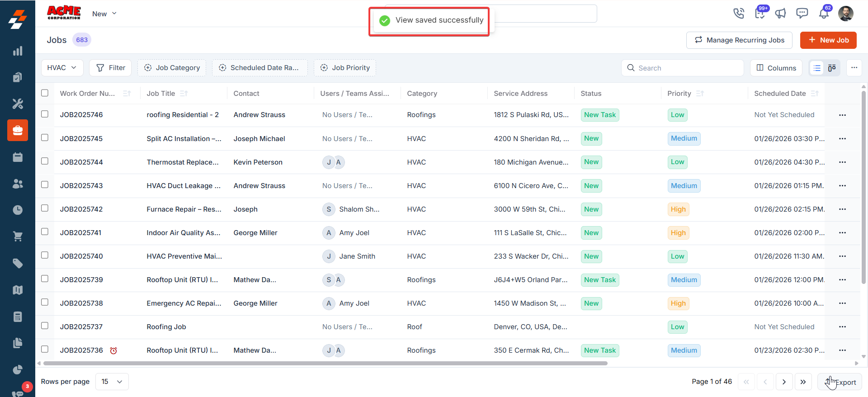
Task: Click the High priority tag on JOB2025742
Action: point(678,209)
